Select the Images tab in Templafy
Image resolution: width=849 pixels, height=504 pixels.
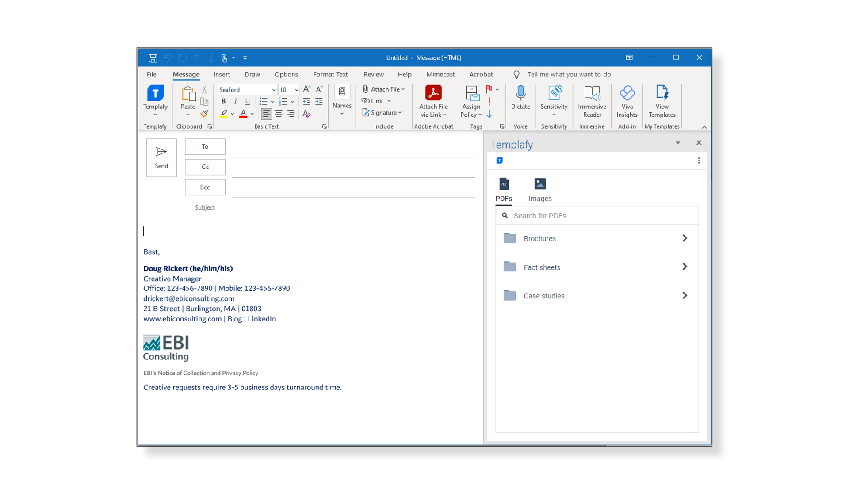540,190
